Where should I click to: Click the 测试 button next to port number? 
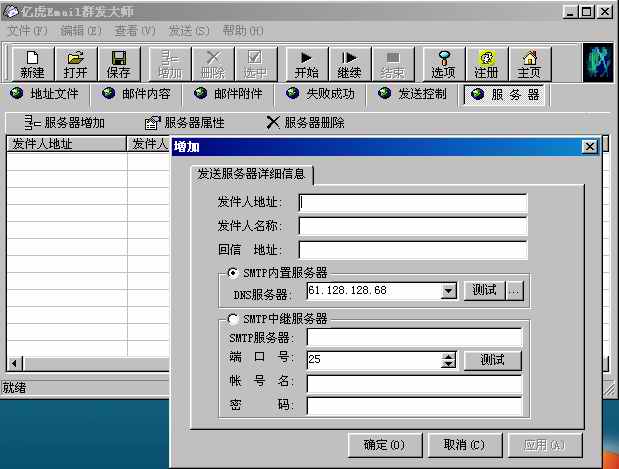pos(492,360)
